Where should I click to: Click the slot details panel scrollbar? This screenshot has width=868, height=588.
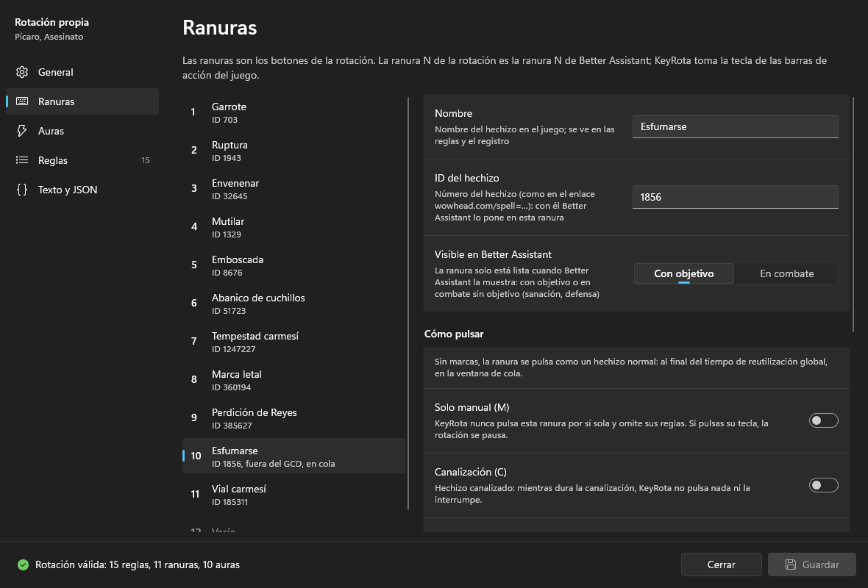click(x=853, y=215)
